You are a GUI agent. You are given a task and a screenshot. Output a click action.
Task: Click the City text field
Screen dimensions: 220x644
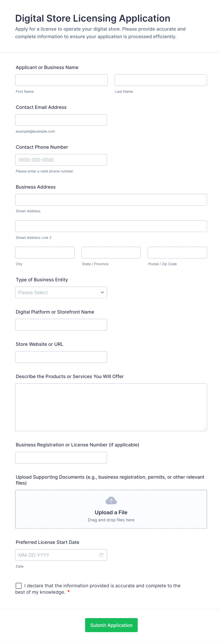click(45, 252)
